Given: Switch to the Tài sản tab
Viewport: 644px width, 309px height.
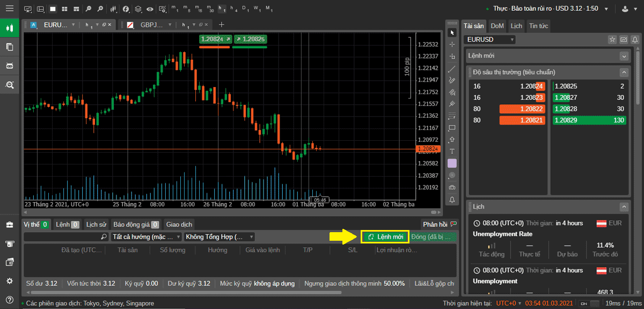Looking at the screenshot, I should click(474, 26).
